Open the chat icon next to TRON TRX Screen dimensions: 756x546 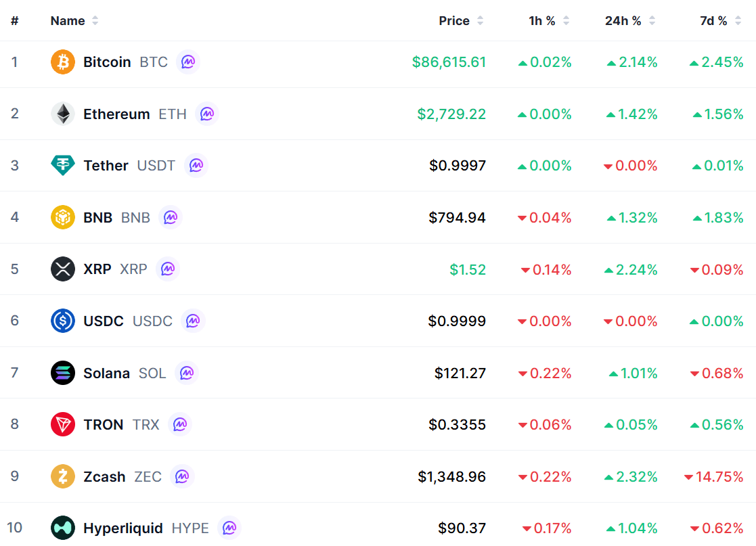click(x=180, y=425)
